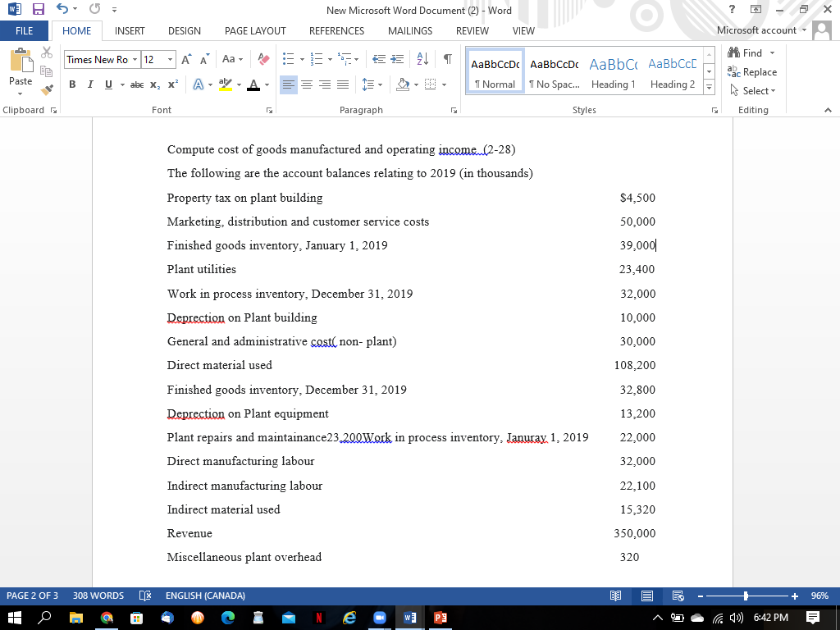
Task: Toggle bold formatting
Action: point(72,84)
